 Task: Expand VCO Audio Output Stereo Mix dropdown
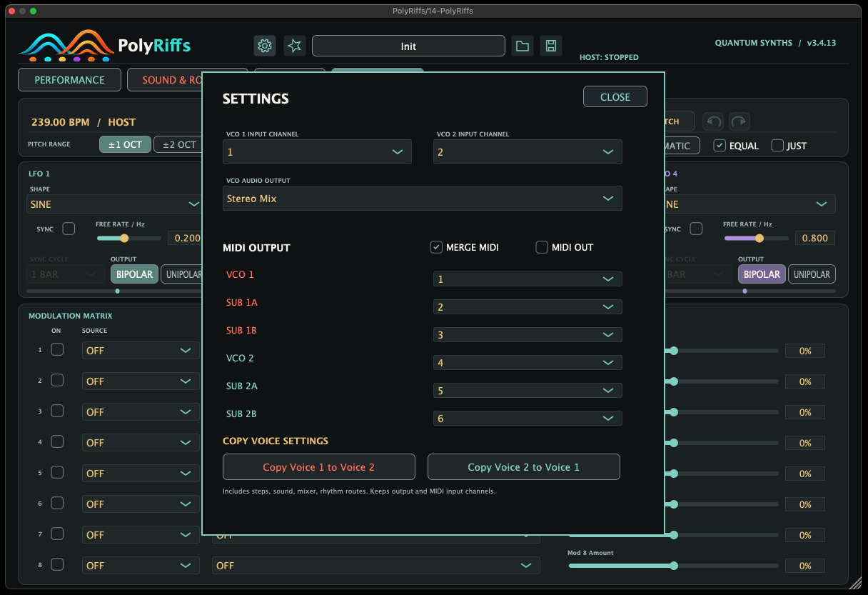[x=423, y=199]
